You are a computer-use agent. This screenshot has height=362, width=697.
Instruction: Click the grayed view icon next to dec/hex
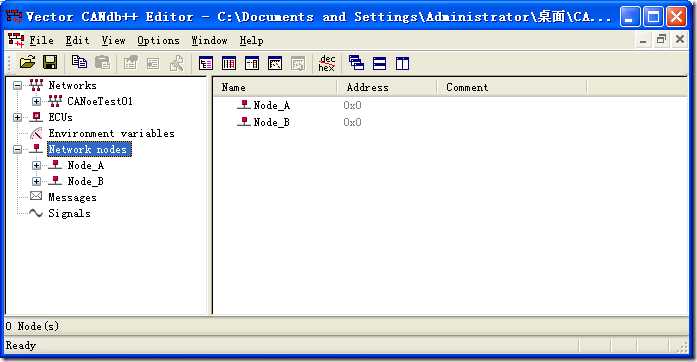(298, 64)
